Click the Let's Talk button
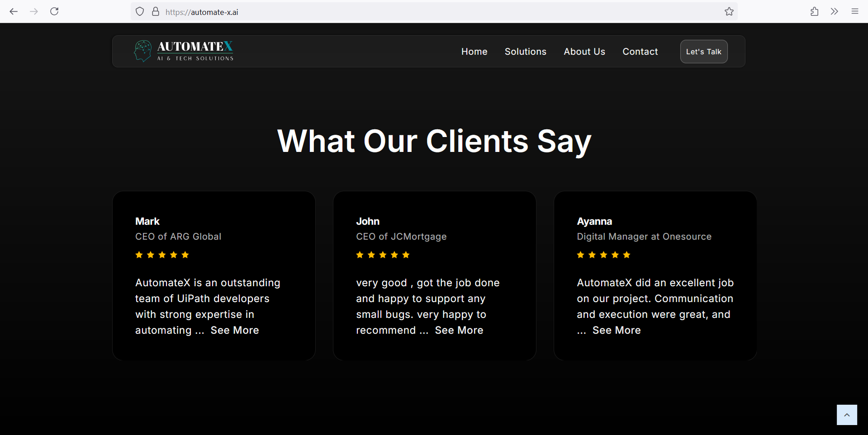 [703, 51]
